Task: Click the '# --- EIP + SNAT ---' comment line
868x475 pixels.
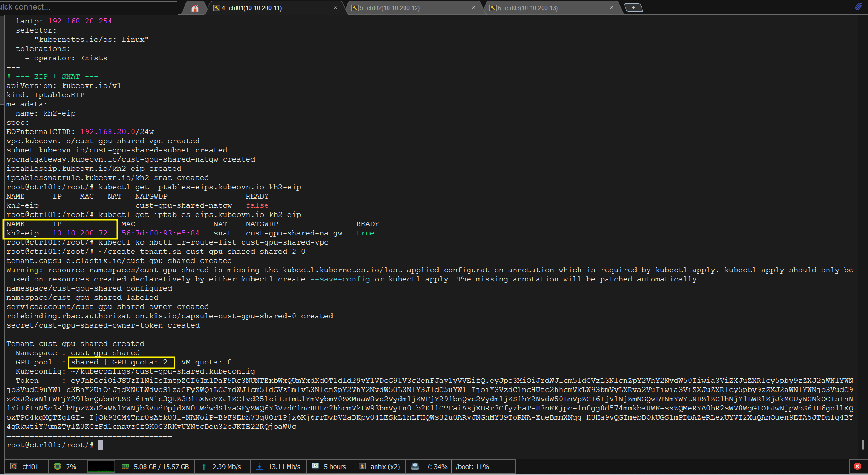Action: pyautogui.click(x=52, y=76)
